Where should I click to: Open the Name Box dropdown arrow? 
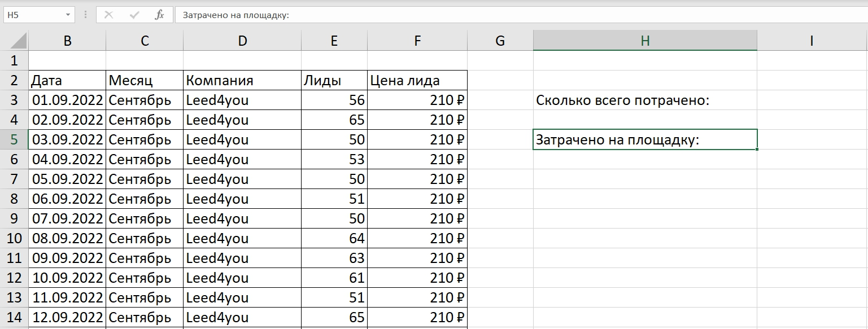tap(68, 15)
